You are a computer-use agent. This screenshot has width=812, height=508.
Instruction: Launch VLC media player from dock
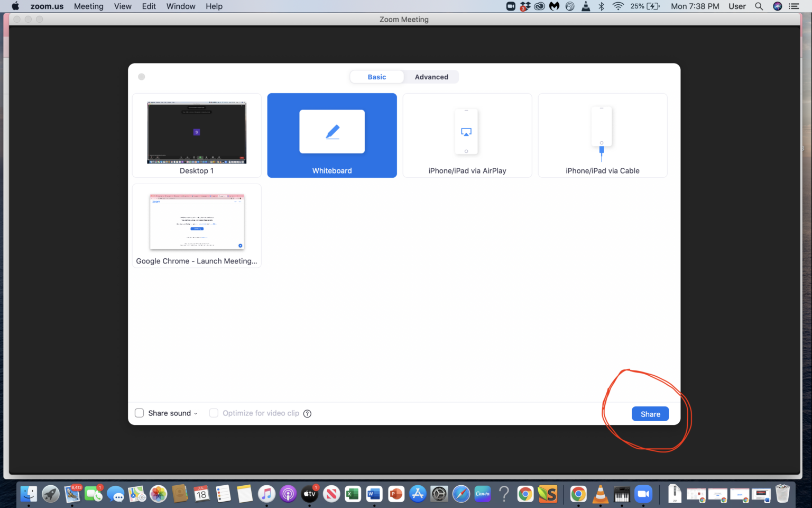click(x=600, y=494)
